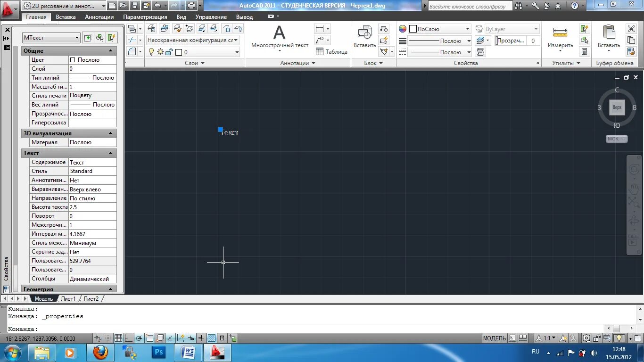Open the linetype dropdown in Properties panel
644x362 pixels.
439,52
